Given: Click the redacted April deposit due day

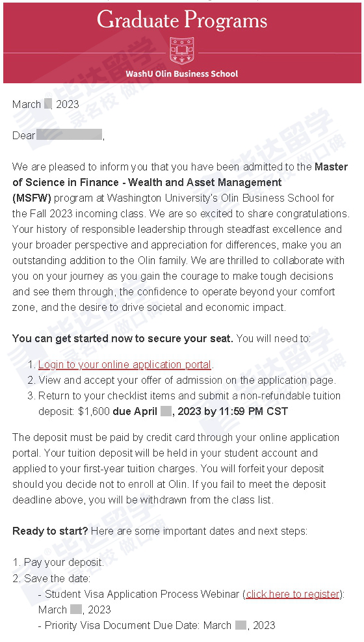Looking at the screenshot, I should [x=166, y=412].
